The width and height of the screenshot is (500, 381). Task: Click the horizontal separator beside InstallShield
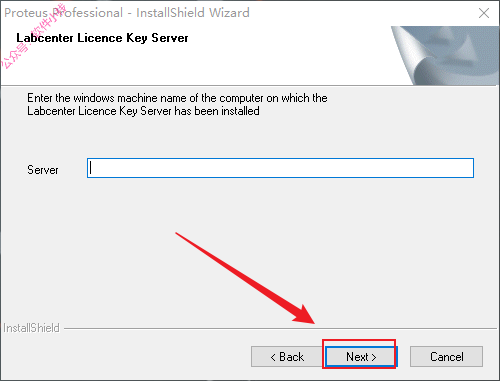(x=280, y=328)
